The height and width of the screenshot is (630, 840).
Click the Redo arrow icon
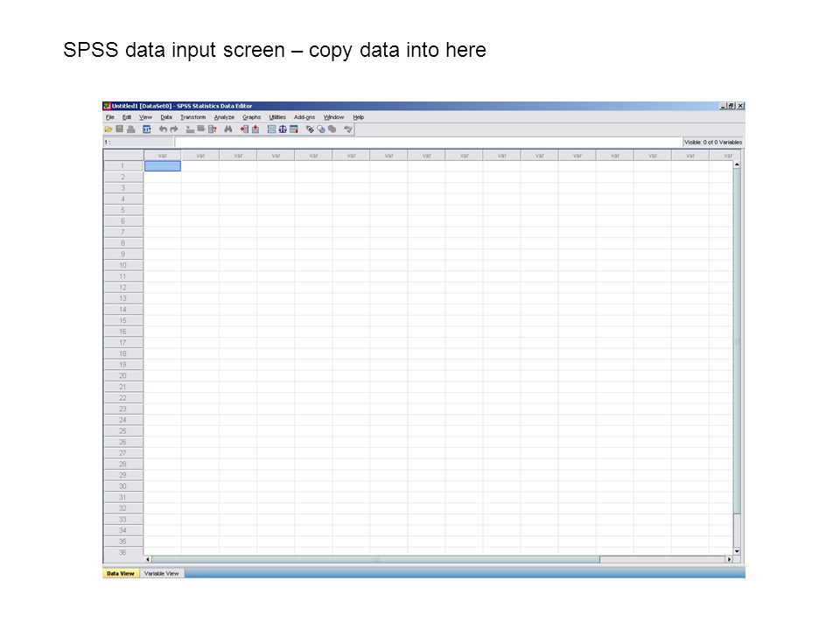point(174,129)
